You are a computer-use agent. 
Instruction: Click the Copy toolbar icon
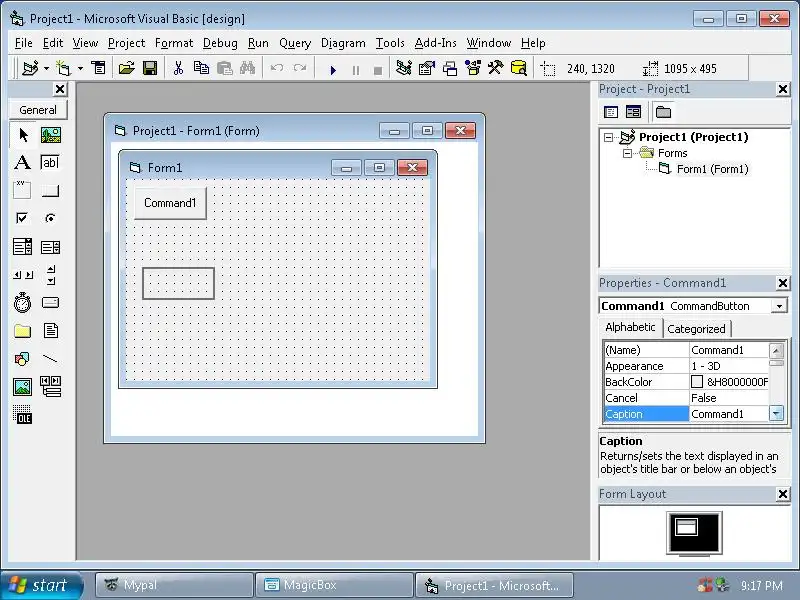pos(202,68)
